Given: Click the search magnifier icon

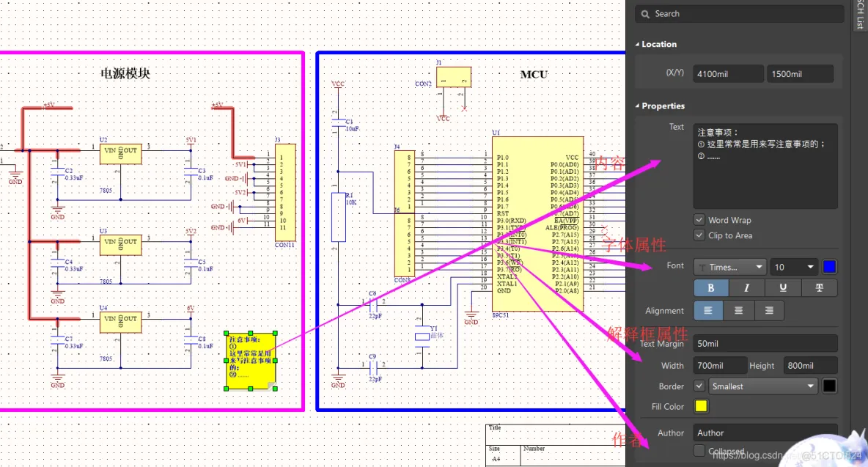Looking at the screenshot, I should point(645,15).
